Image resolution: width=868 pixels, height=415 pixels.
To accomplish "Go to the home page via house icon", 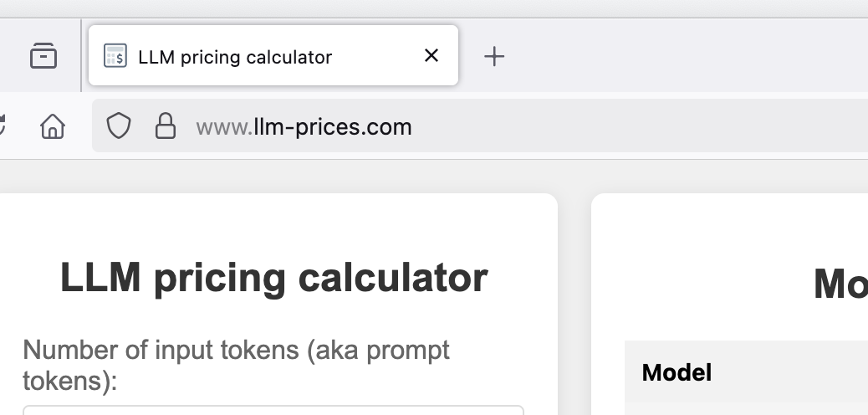I will point(53,126).
